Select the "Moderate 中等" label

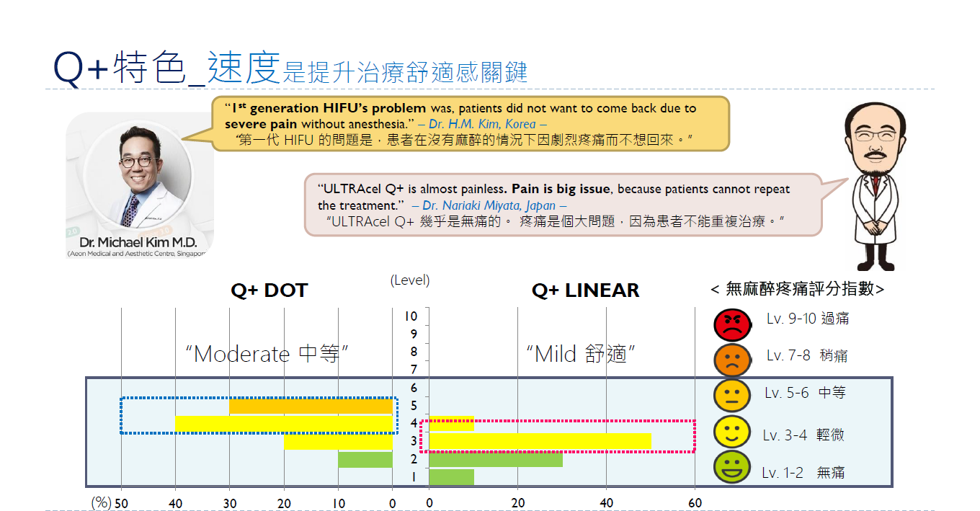[267, 354]
